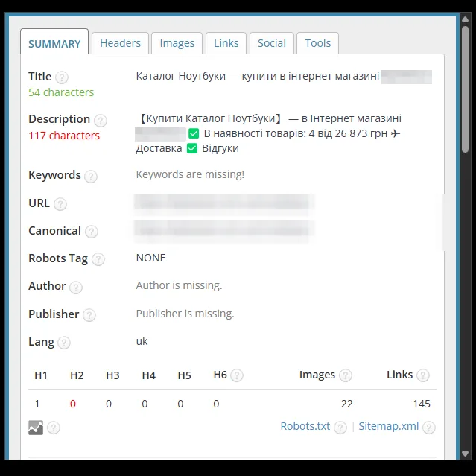Go to the Social tab

pos(272,43)
